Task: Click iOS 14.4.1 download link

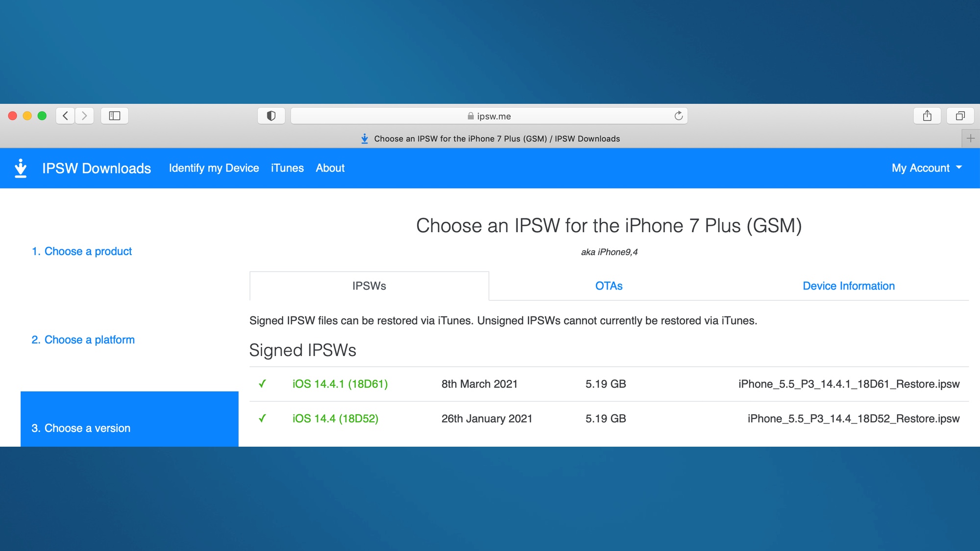Action: (x=340, y=384)
